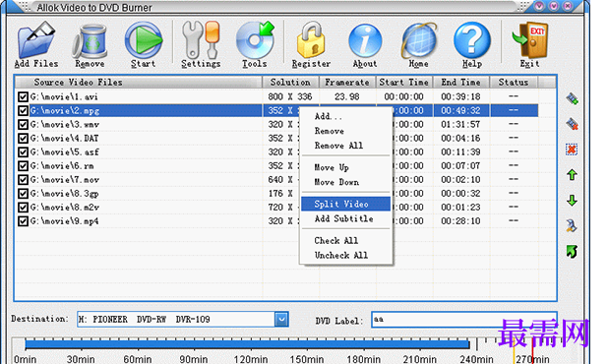Select the G:\movie\5.asf file row
The height and width of the screenshot is (364, 608).
[x=276, y=152]
